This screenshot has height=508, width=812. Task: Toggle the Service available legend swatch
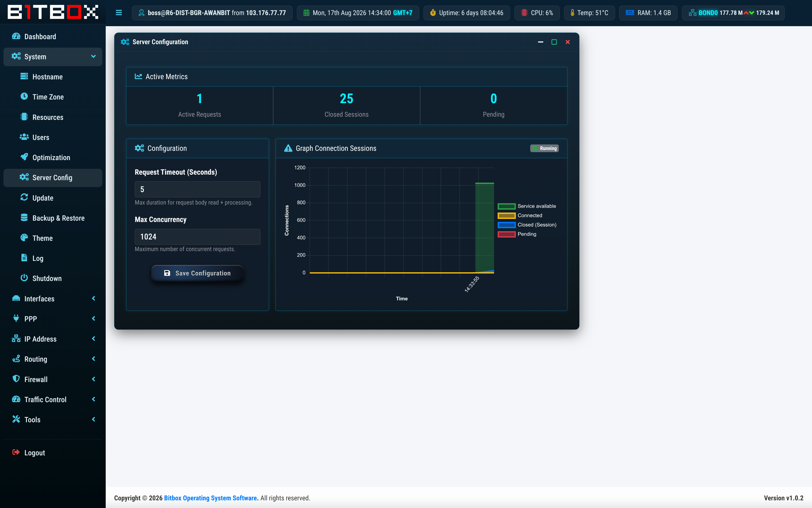point(506,206)
